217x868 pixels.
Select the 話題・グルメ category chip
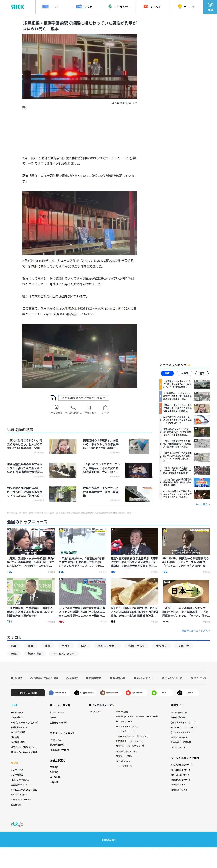pyautogui.click(x=136, y=646)
